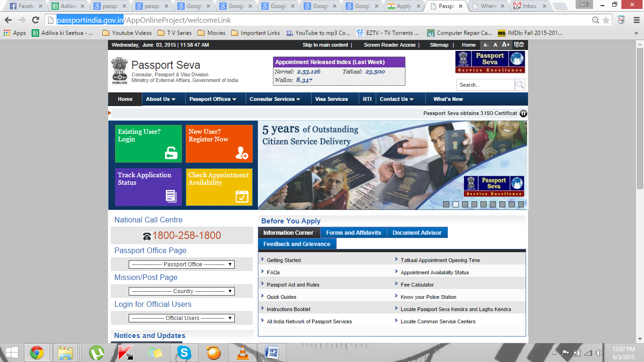Expand the Consular Services menu
This screenshot has height=362, width=644.
point(275,99)
